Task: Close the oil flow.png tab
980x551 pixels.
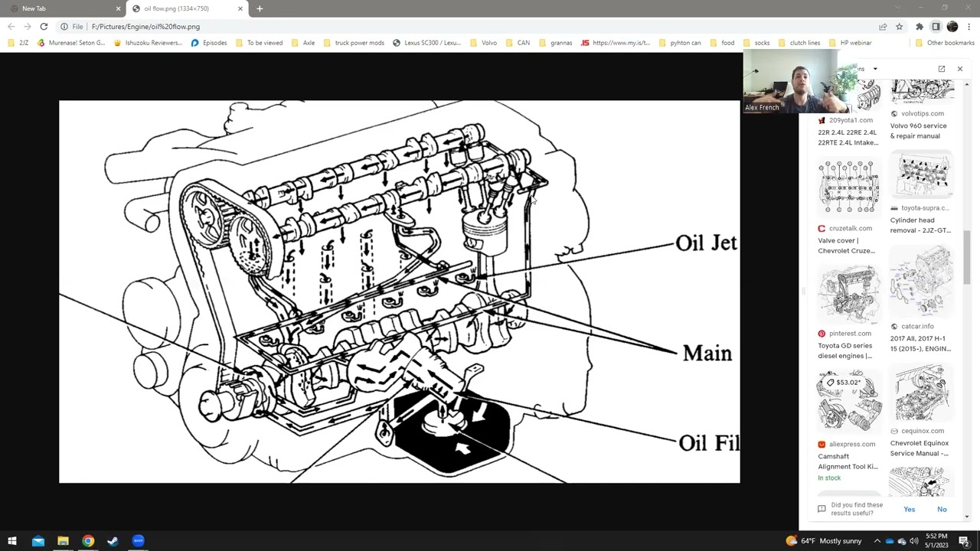Action: click(240, 8)
